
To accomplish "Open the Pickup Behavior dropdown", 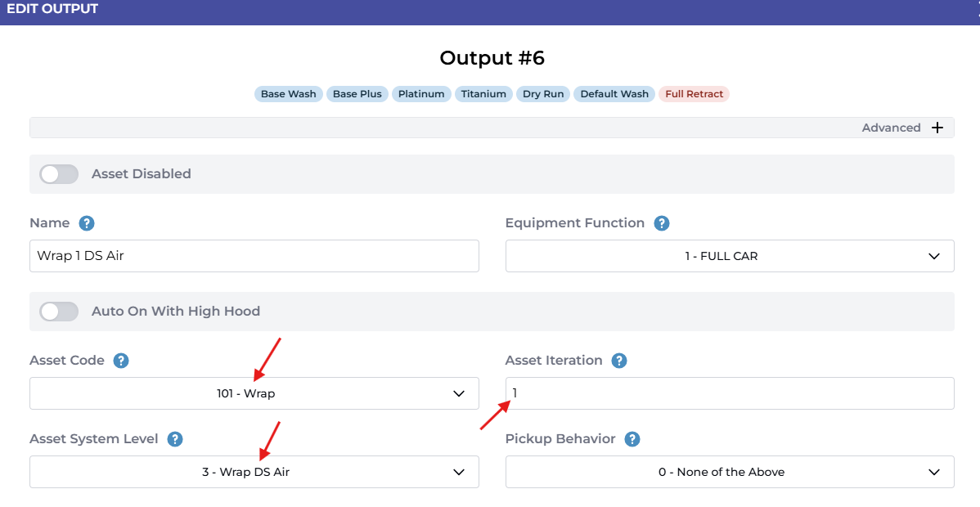I will coord(729,472).
